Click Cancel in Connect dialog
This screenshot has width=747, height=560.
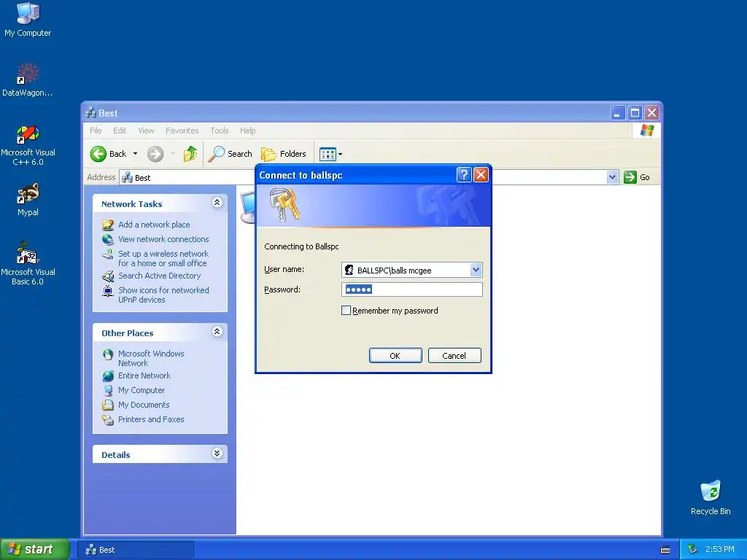coord(454,356)
